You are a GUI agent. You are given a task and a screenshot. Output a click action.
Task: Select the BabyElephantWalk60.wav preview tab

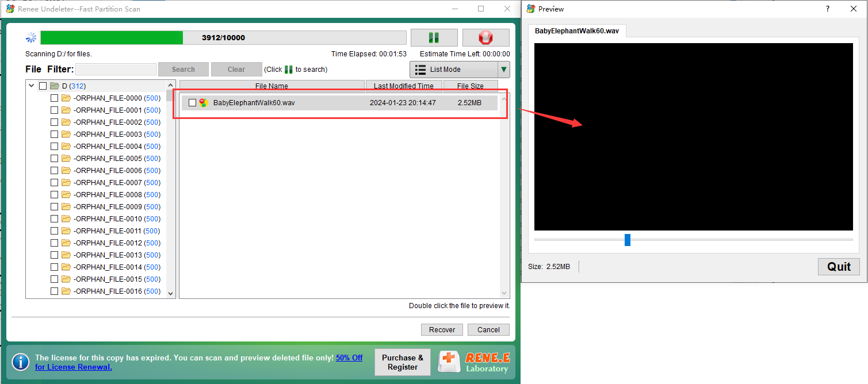pyautogui.click(x=577, y=31)
